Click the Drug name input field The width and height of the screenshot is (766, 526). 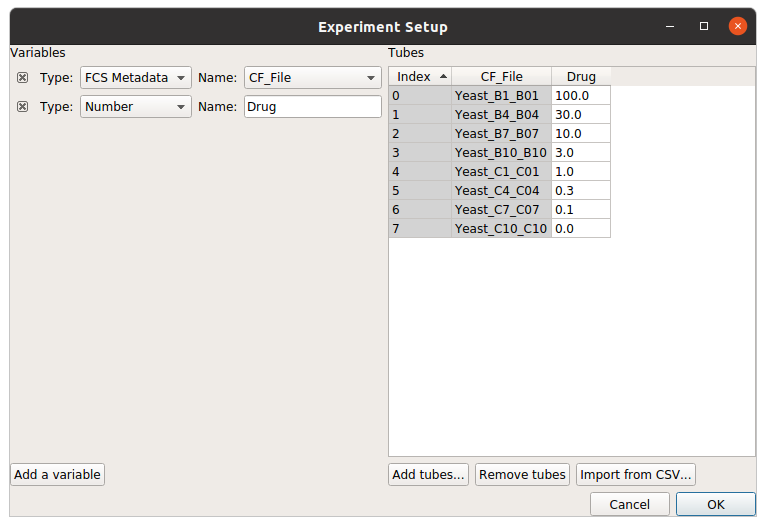click(x=313, y=106)
